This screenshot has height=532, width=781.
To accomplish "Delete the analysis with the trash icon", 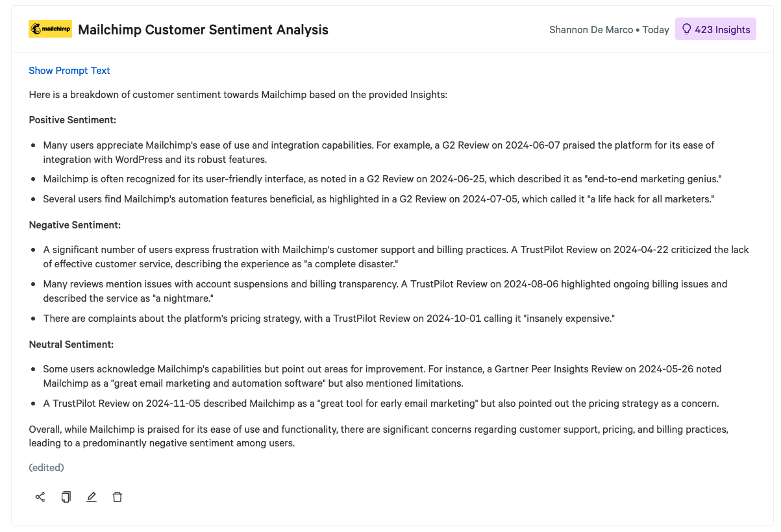I will [x=118, y=497].
